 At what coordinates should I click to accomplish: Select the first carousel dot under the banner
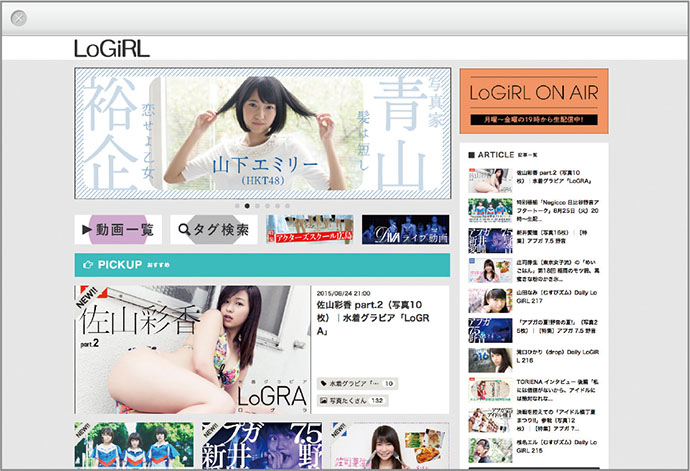(237, 206)
